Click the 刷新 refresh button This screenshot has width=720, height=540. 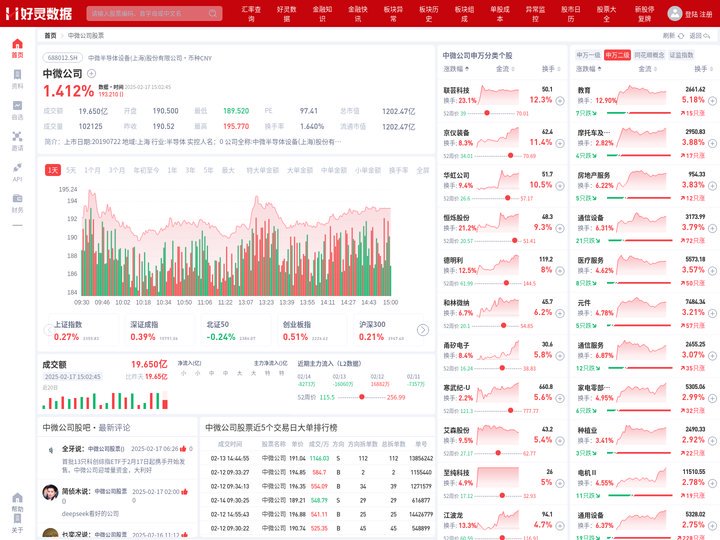tap(673, 35)
